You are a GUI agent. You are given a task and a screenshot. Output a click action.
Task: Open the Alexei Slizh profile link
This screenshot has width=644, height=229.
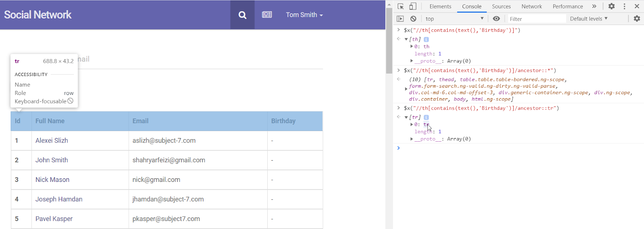(x=52, y=140)
